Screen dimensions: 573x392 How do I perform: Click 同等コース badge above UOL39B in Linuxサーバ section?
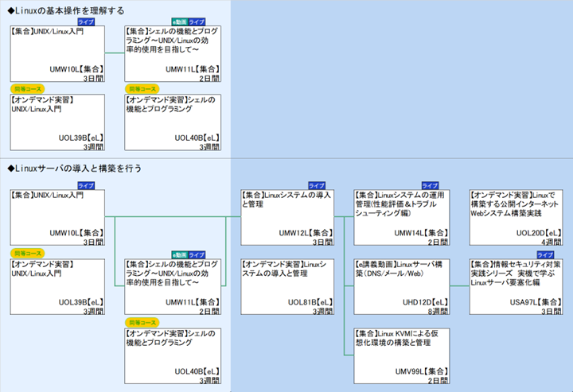pos(27,253)
